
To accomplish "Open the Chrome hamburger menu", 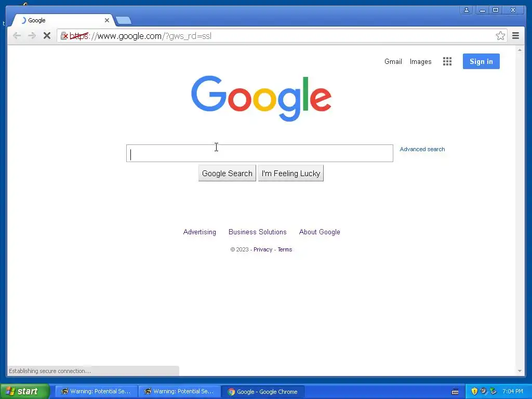I will (x=515, y=36).
